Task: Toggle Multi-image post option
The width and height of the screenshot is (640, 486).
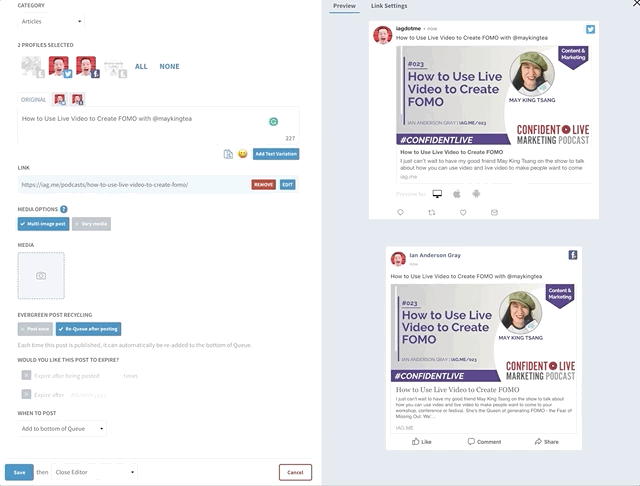Action: (x=43, y=224)
